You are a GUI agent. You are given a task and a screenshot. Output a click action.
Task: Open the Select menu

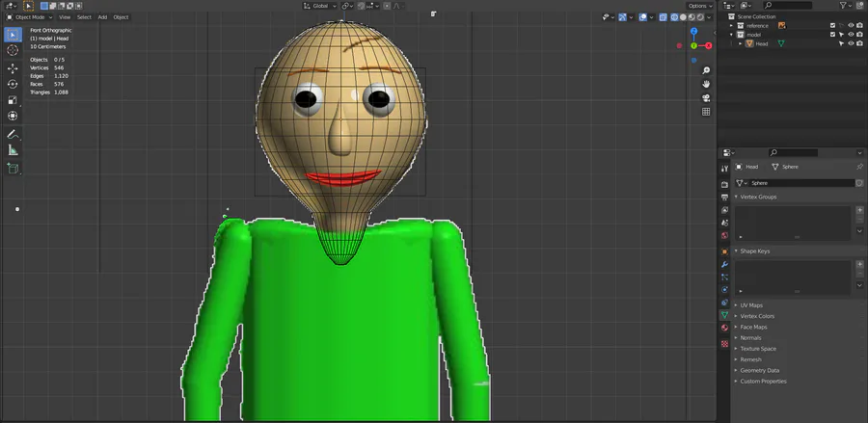pyautogui.click(x=84, y=17)
